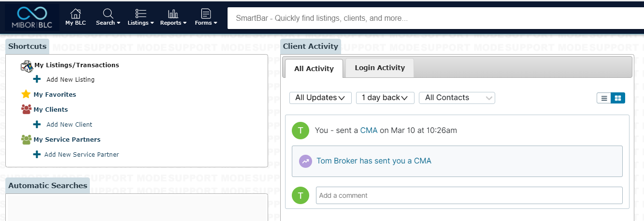
Task: Open the 1 day back dropdown
Action: tap(385, 98)
